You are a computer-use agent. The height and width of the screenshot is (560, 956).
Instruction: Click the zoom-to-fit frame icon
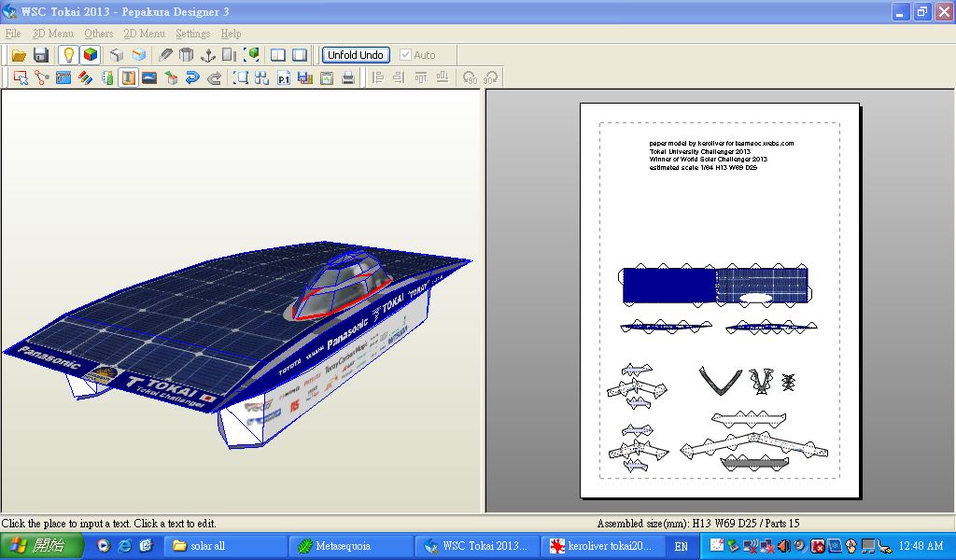click(241, 78)
